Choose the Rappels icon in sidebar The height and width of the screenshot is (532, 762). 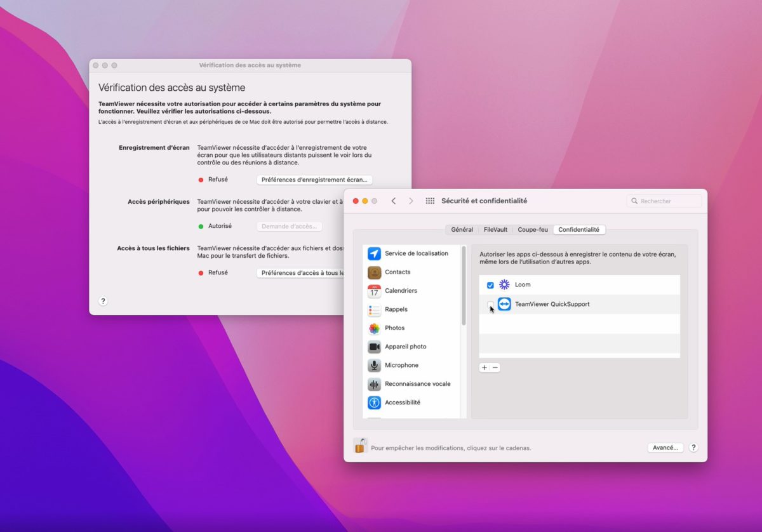click(374, 310)
